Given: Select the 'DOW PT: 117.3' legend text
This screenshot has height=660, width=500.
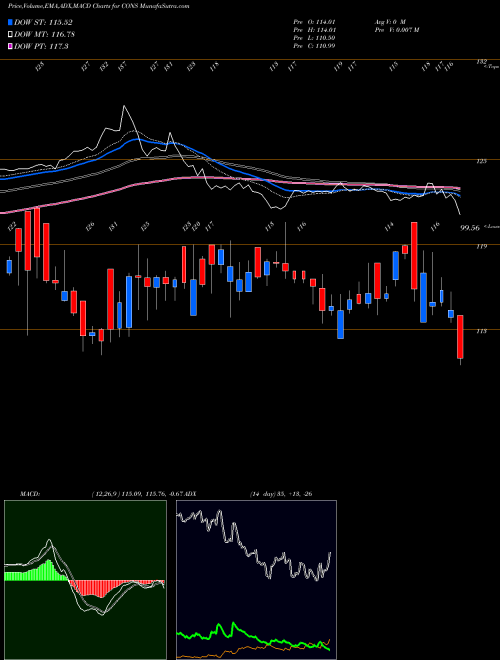Looking at the screenshot, I should pos(41,46).
